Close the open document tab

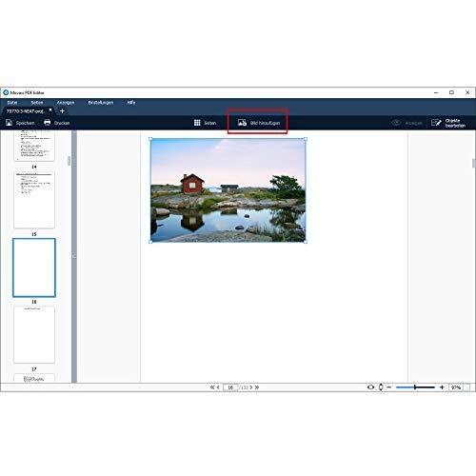click(50, 109)
